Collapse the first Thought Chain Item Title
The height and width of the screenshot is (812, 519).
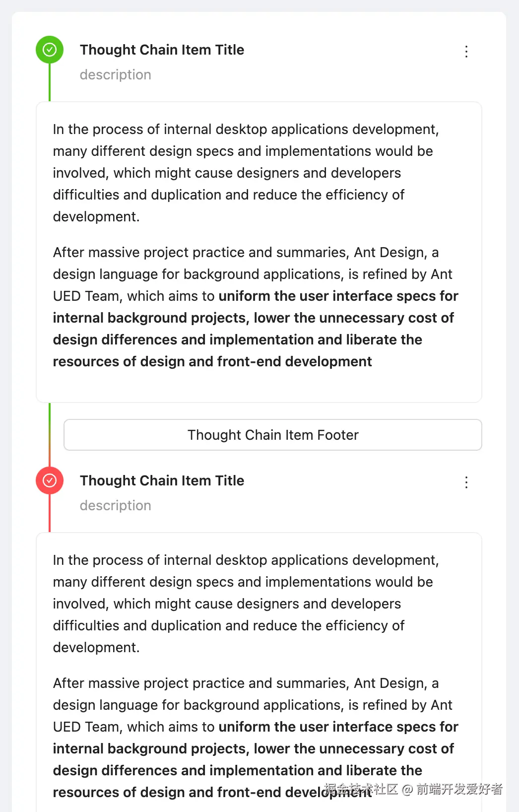click(x=162, y=50)
